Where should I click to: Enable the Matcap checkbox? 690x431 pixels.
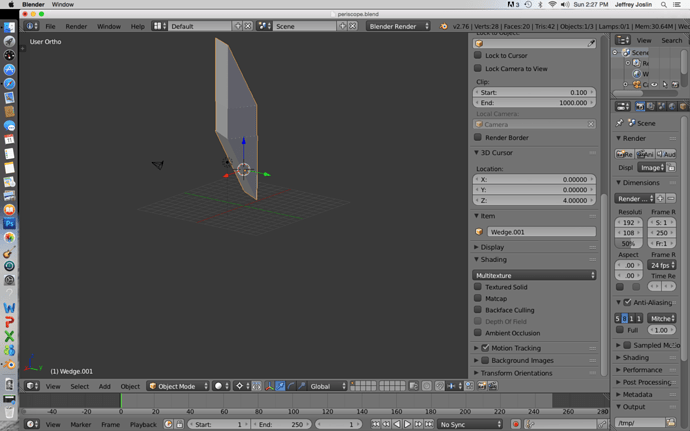coord(478,299)
